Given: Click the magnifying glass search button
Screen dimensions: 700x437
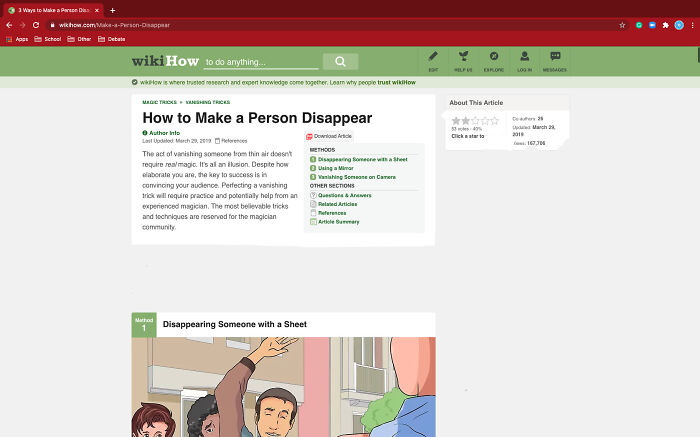Looking at the screenshot, I should pyautogui.click(x=340, y=62).
